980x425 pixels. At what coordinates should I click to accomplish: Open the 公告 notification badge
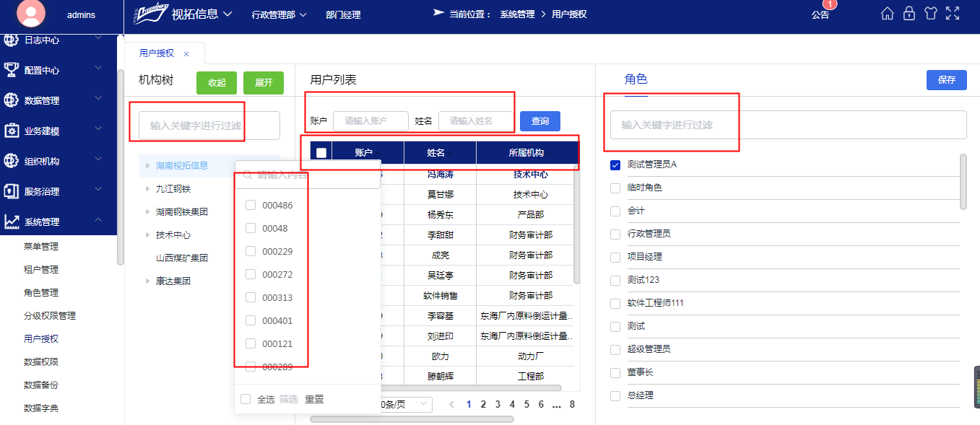pyautogui.click(x=820, y=14)
